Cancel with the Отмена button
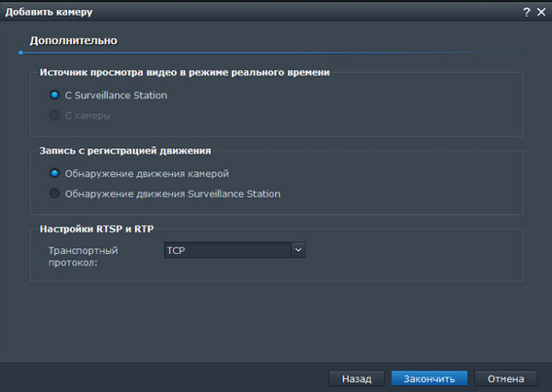Screen dimensions: 552x392 click(506, 378)
